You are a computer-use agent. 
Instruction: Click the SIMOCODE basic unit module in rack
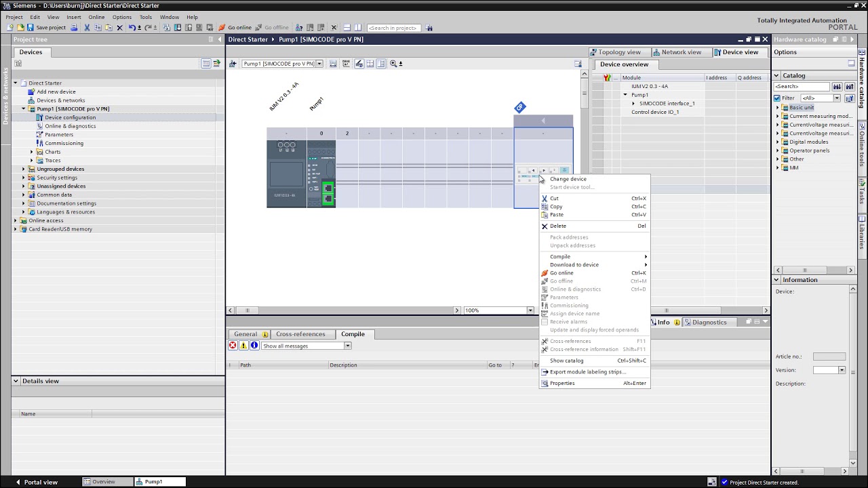[x=321, y=174]
